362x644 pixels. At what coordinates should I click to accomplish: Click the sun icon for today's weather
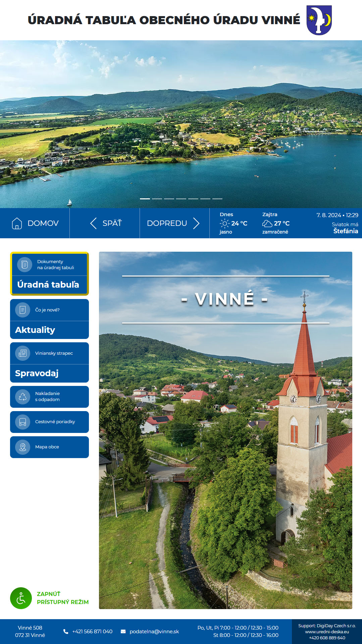click(x=224, y=223)
